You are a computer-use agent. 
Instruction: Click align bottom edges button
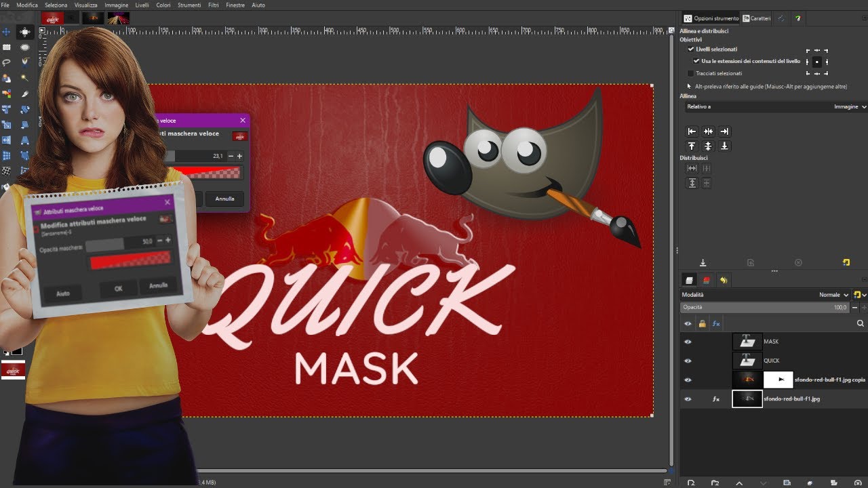(x=724, y=146)
